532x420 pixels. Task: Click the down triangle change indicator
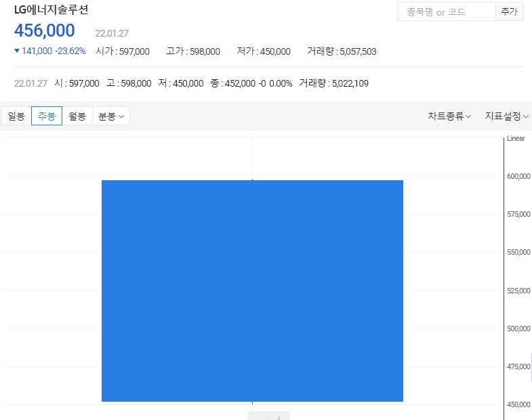pyautogui.click(x=17, y=51)
